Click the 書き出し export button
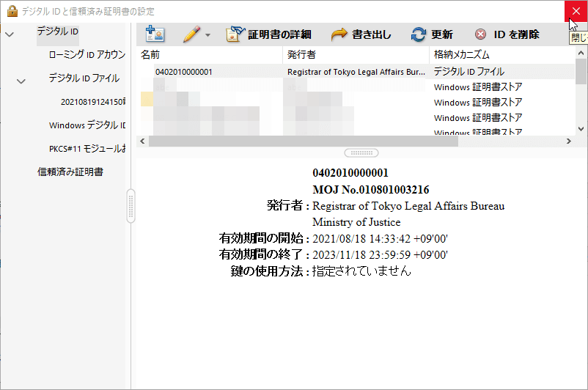Viewport: 588px width, 390px height. coord(361,34)
